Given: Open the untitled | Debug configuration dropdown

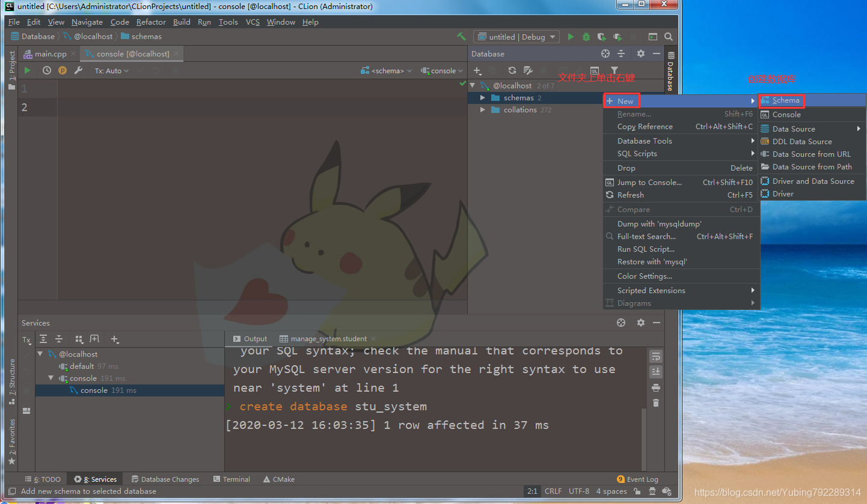Looking at the screenshot, I should (x=516, y=37).
